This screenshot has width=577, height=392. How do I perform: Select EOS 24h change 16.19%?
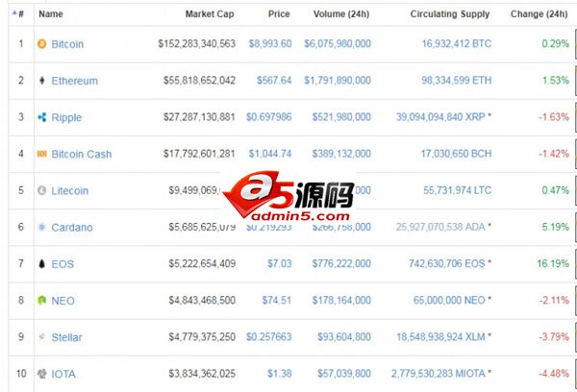(553, 263)
